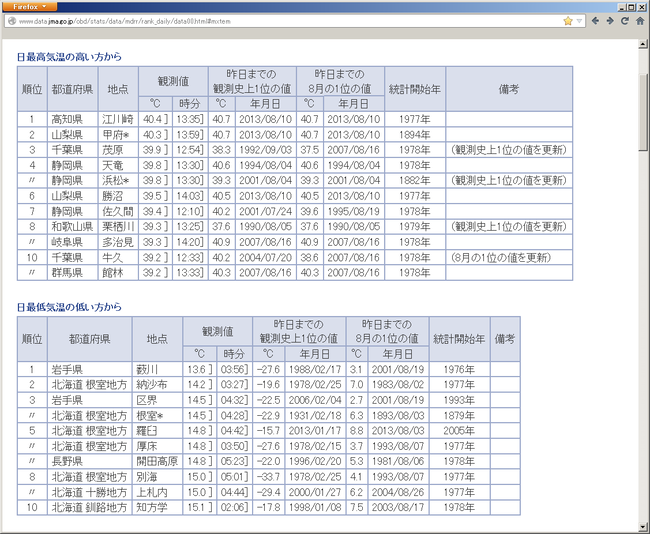Go forward with the right arrow icon

click(x=610, y=21)
